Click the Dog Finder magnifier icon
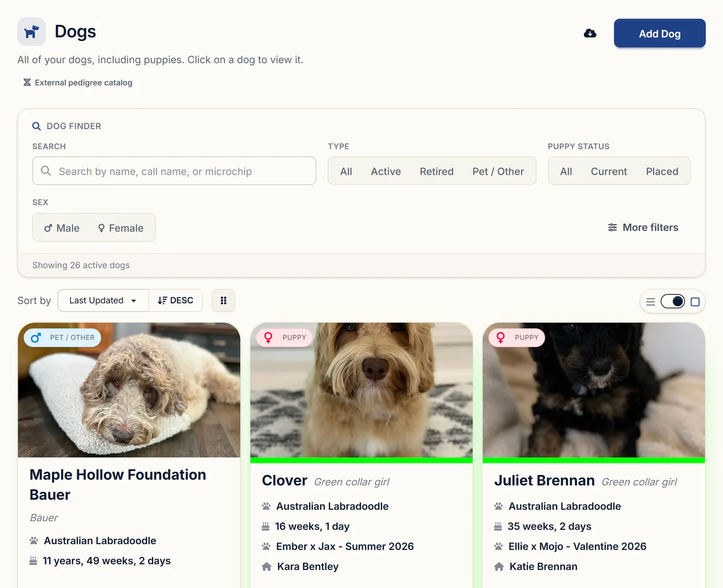723x588 pixels. click(37, 126)
